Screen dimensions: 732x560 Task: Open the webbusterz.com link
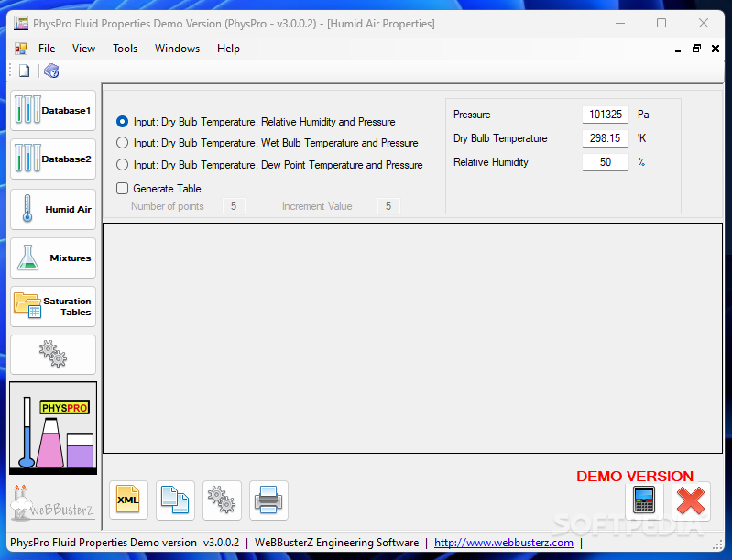[504, 543]
